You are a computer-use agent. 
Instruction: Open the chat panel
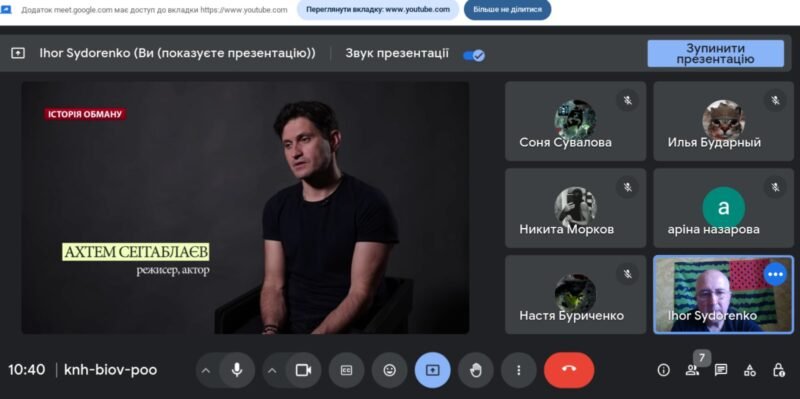click(x=721, y=370)
